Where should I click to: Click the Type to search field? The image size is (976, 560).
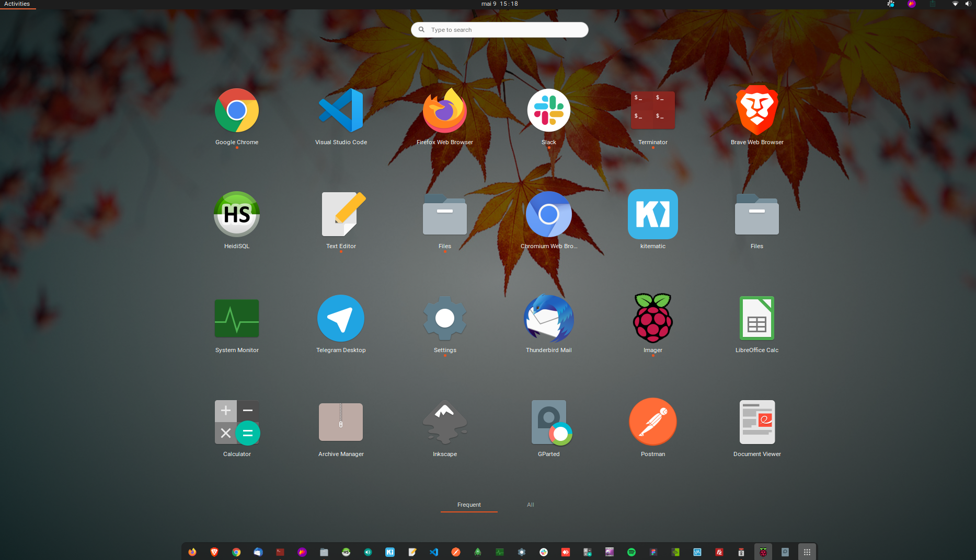click(500, 30)
